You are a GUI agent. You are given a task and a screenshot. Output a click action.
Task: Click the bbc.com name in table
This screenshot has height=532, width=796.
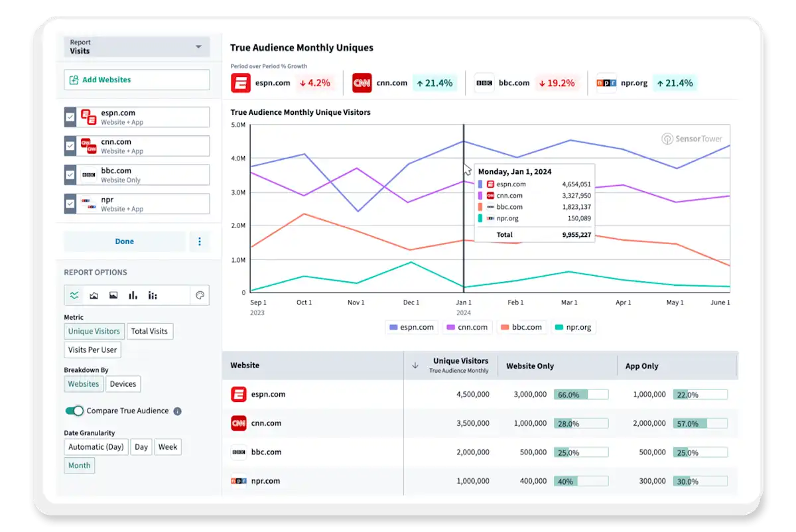266,452
